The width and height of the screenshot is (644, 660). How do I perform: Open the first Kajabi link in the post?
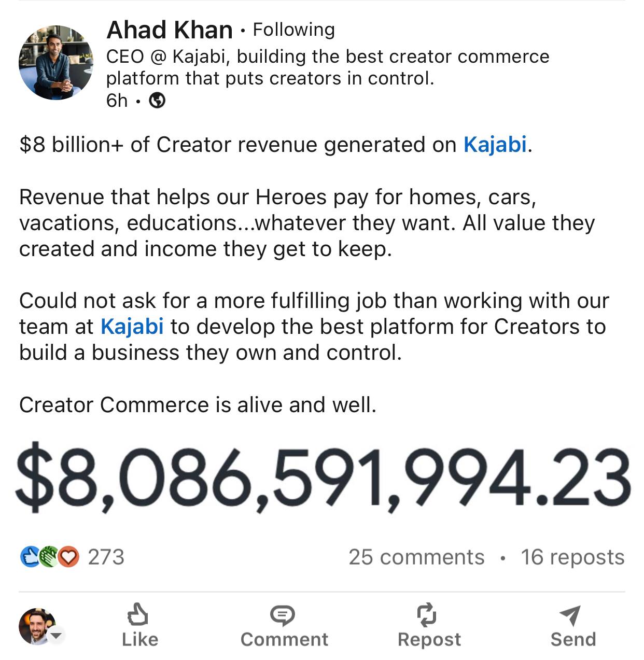(x=494, y=145)
